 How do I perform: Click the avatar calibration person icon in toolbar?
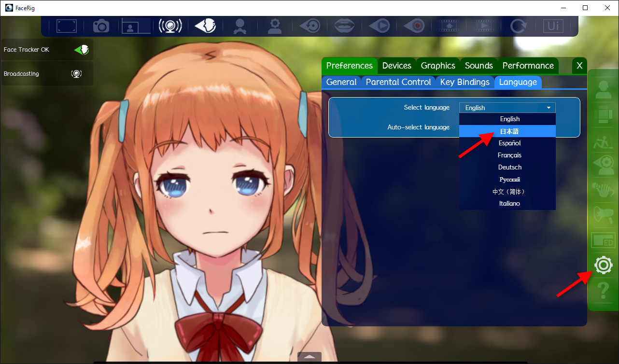pos(239,26)
